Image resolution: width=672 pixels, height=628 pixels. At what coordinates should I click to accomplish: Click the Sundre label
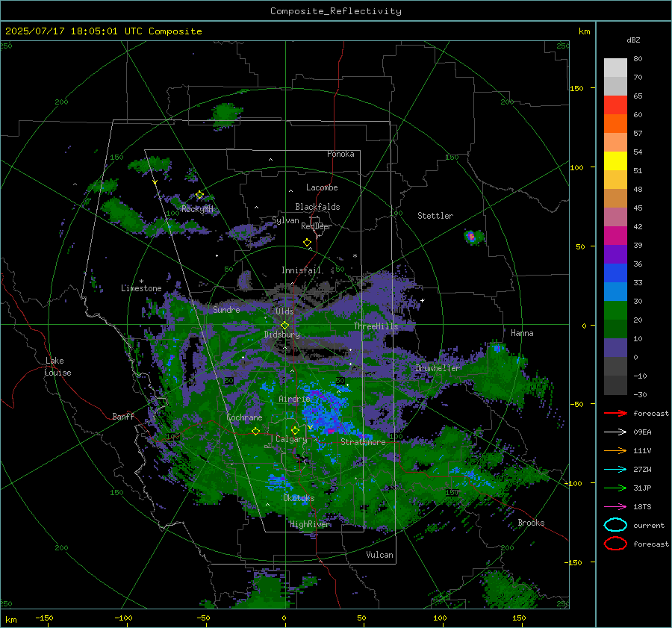pos(226,309)
